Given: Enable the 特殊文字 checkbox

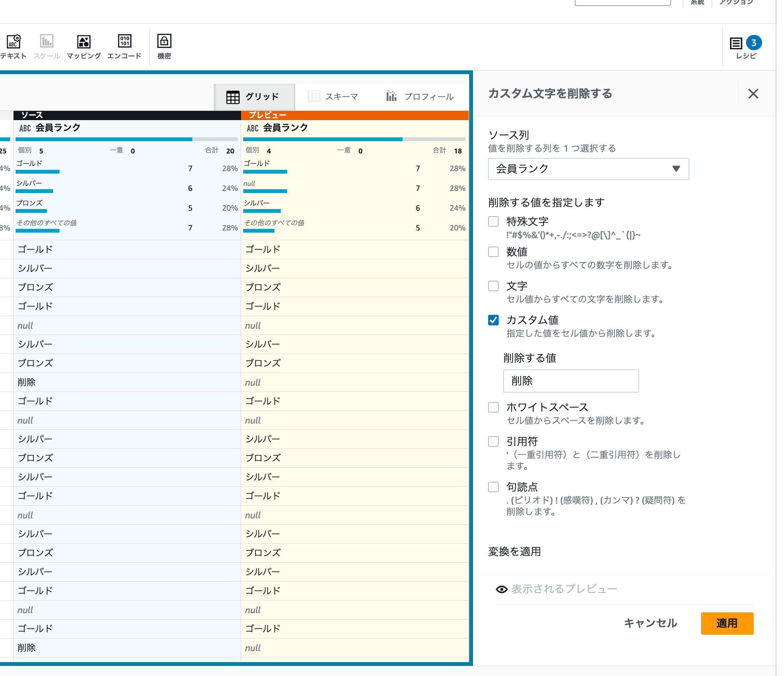Looking at the screenshot, I should point(493,221).
